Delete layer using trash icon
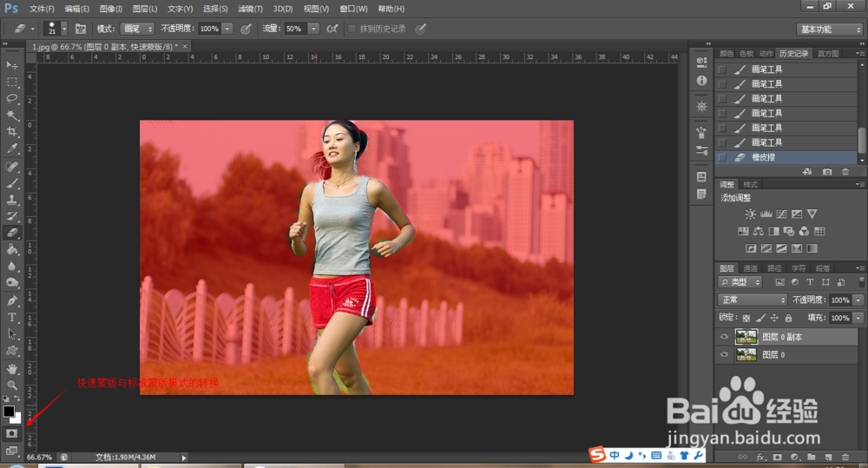Screen dimensions: 868x468 click(845, 456)
